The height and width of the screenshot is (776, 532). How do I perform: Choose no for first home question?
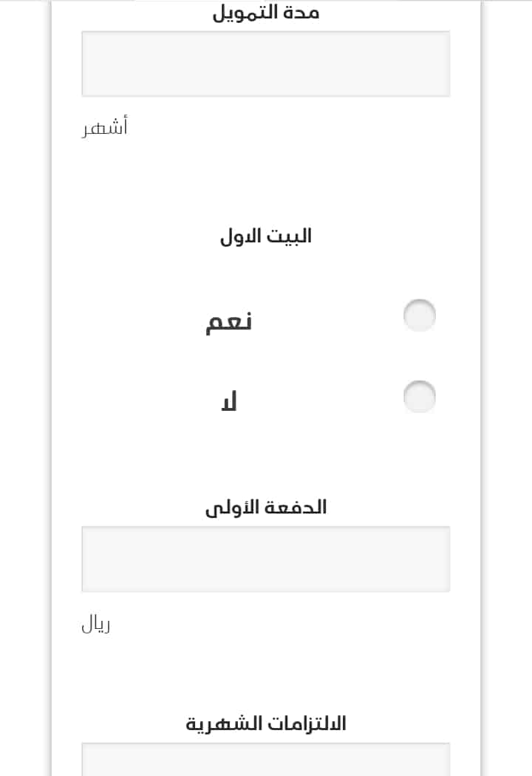(x=419, y=396)
